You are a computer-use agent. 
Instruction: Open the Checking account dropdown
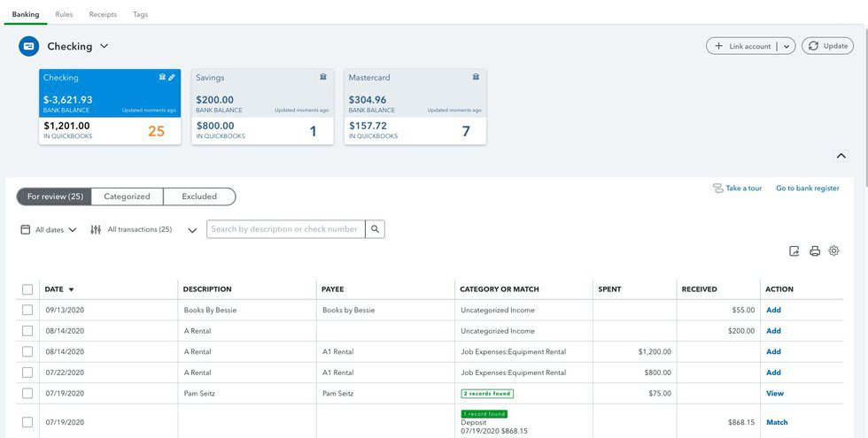104,46
